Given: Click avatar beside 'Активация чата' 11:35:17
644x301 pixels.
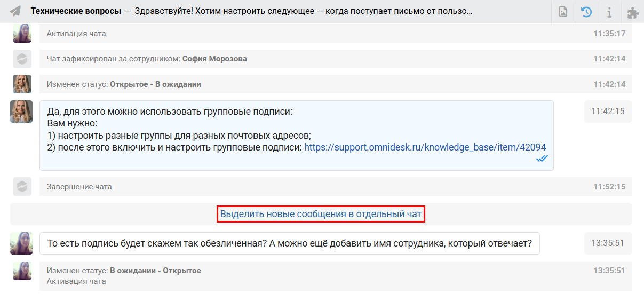Looking at the screenshot, I should point(22,34).
